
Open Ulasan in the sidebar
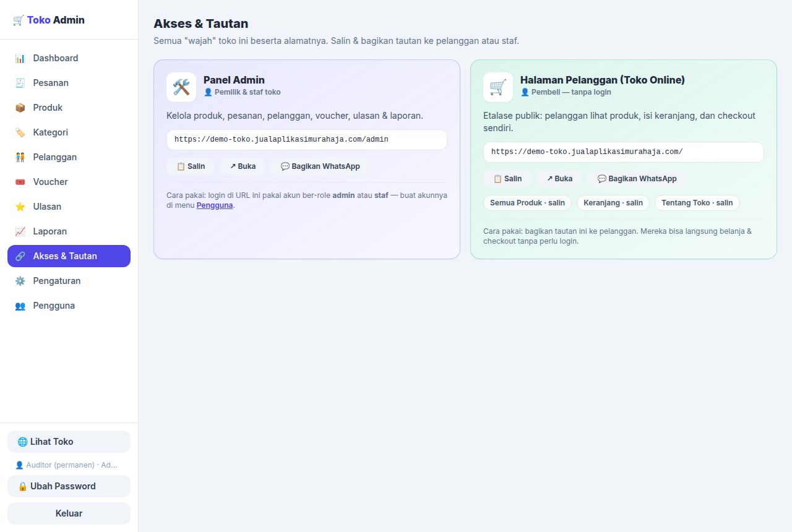click(x=69, y=207)
